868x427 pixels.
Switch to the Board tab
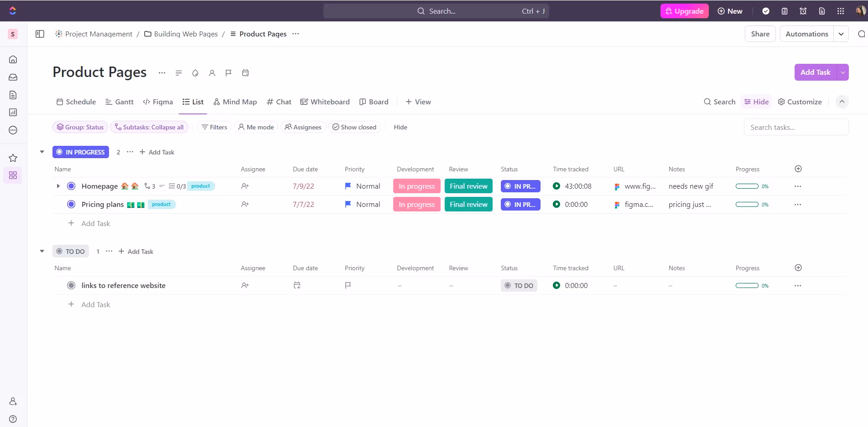[x=374, y=102]
